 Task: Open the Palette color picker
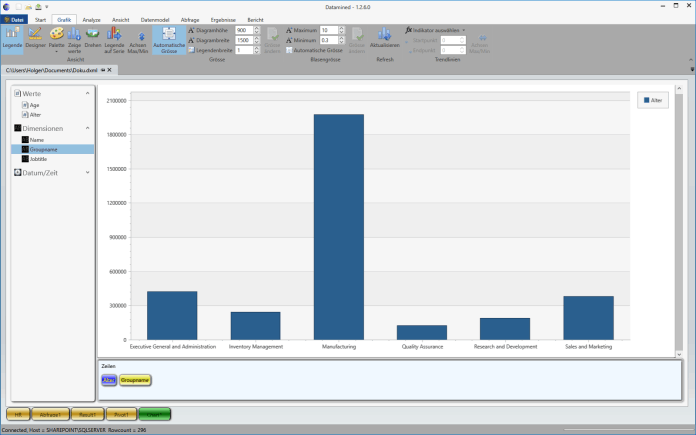click(x=57, y=39)
